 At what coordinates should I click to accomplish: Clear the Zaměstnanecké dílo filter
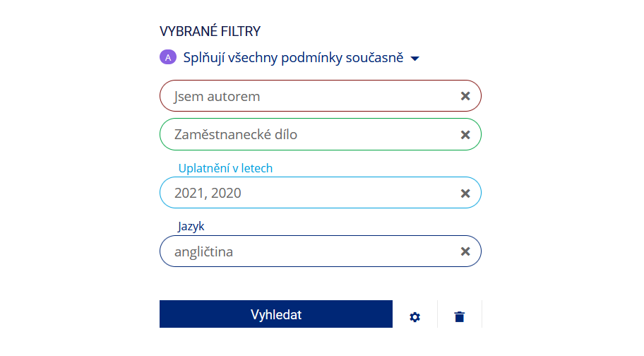pos(465,135)
